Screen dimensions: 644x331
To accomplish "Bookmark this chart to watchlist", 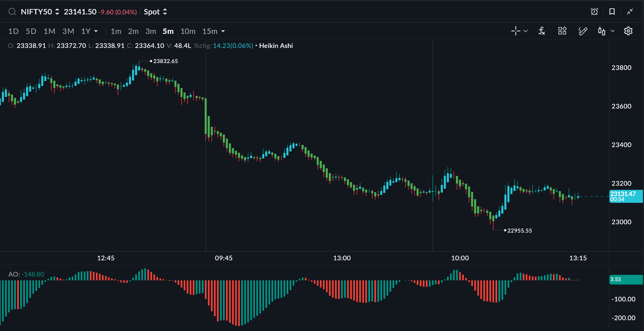I will [612, 12].
